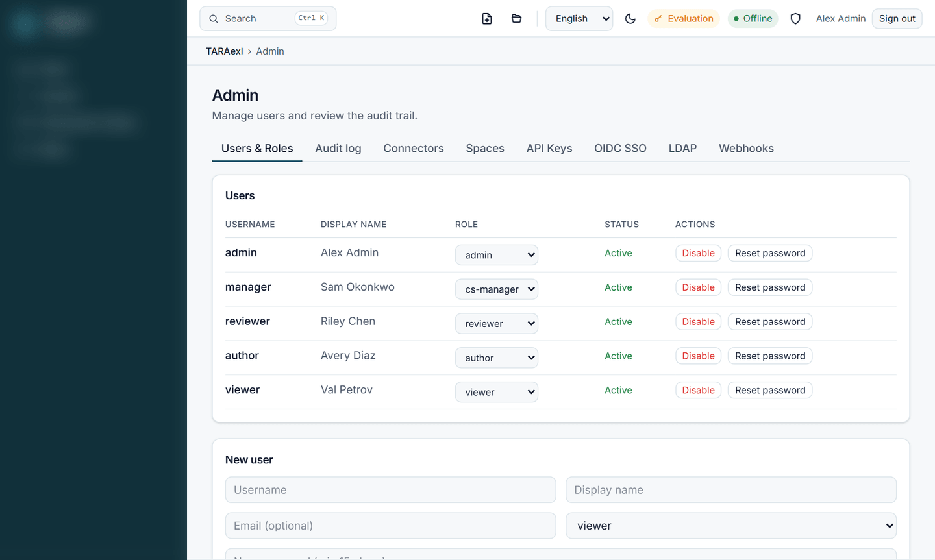Click the search magnifier icon
Viewport: 935px width, 560px height.
214,19
